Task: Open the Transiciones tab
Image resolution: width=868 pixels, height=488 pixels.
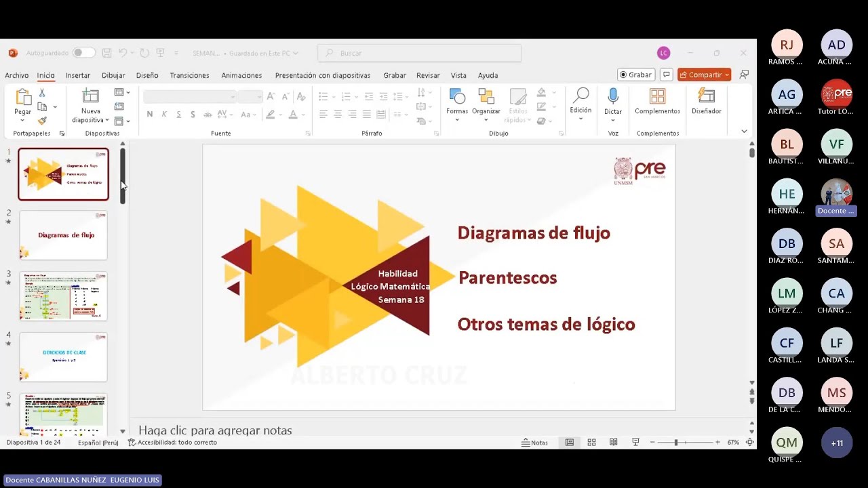Action: pyautogui.click(x=189, y=75)
